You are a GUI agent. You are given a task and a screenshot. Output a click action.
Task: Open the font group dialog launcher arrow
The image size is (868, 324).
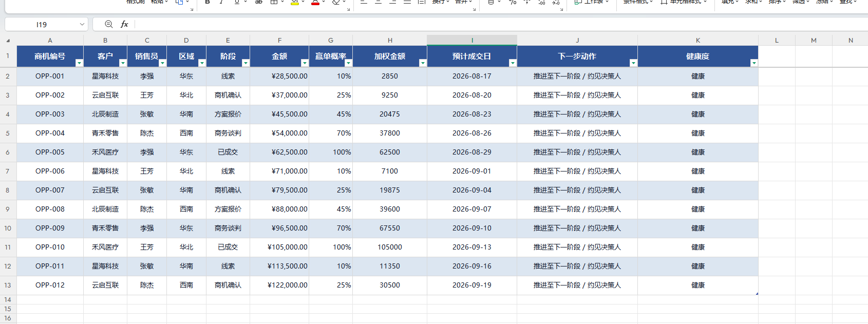348,9
